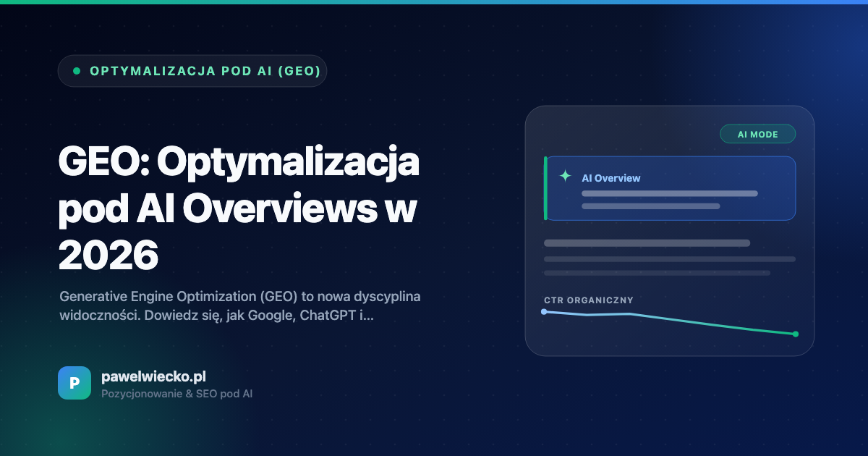Click the OPTYMALIZACJA POD AI (GEO) badge
The width and height of the screenshot is (868, 456).
(192, 71)
